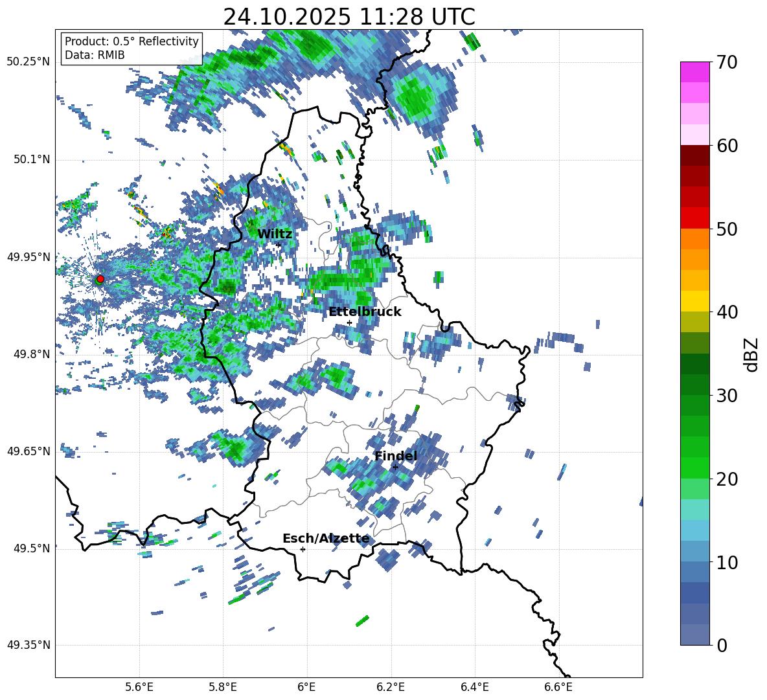Click the Product: 0.5° Reflectivity text
Viewport: 767px width, 700px height.
[x=132, y=41]
